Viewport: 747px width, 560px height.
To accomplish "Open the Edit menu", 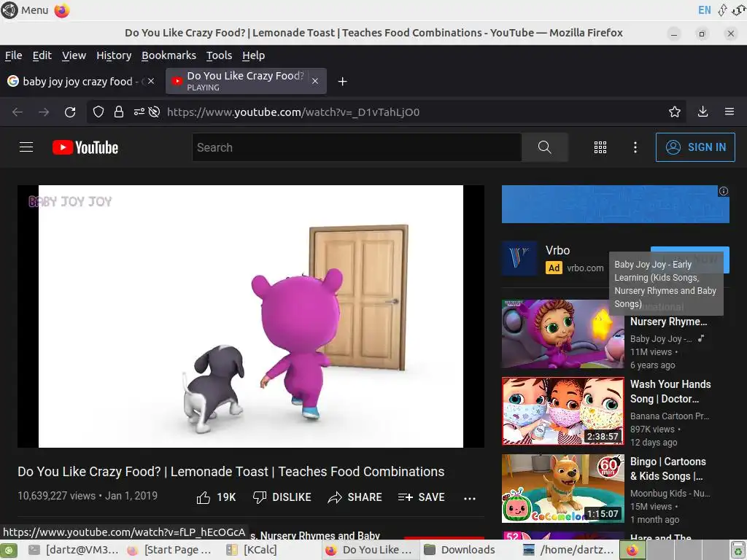I will (42, 55).
